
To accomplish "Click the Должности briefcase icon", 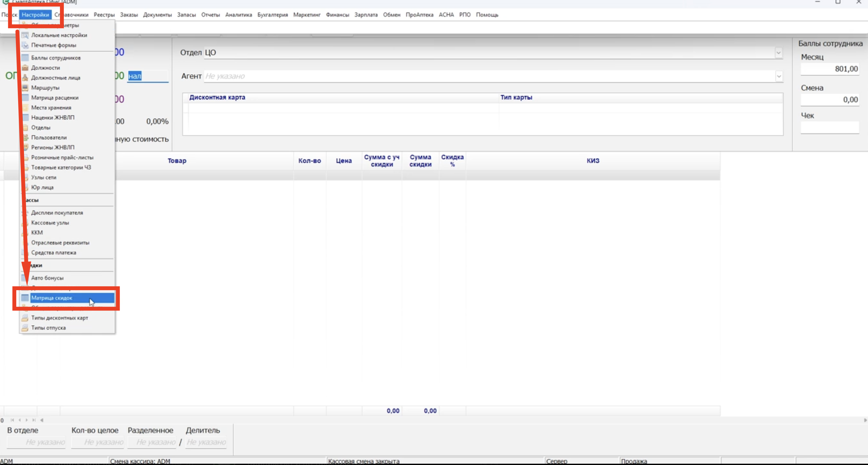I will click(25, 68).
